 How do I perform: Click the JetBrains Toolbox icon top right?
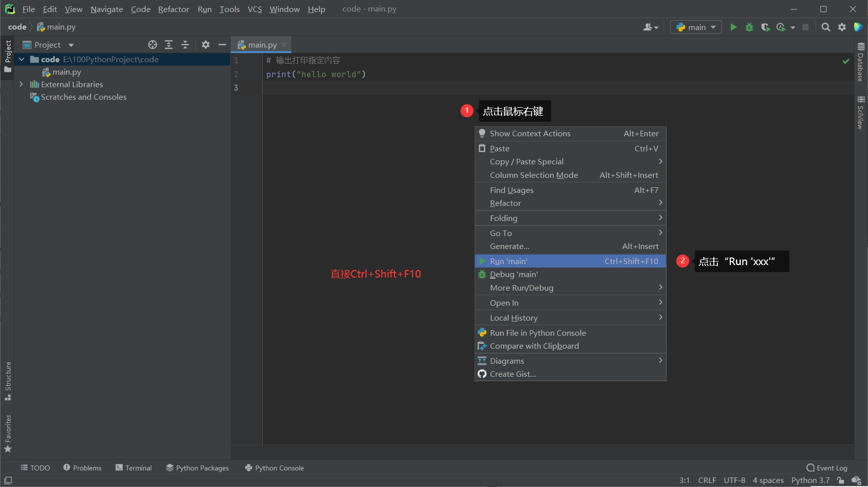[858, 27]
